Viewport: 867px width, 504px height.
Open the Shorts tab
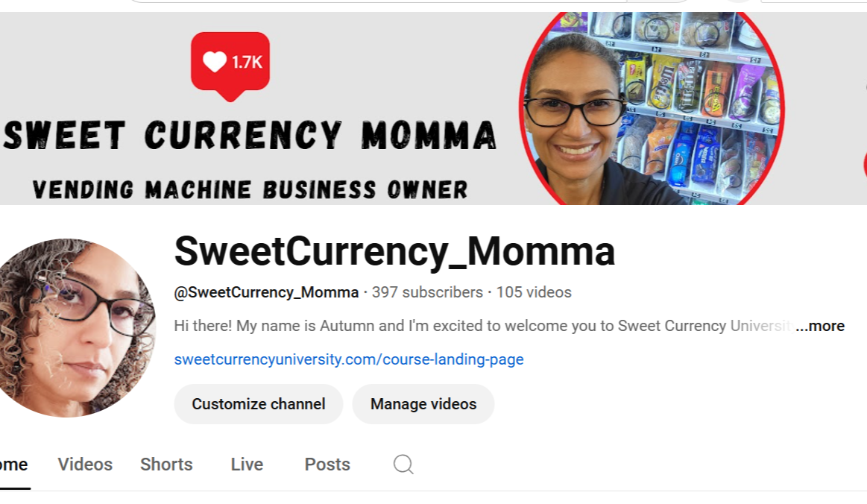166,464
